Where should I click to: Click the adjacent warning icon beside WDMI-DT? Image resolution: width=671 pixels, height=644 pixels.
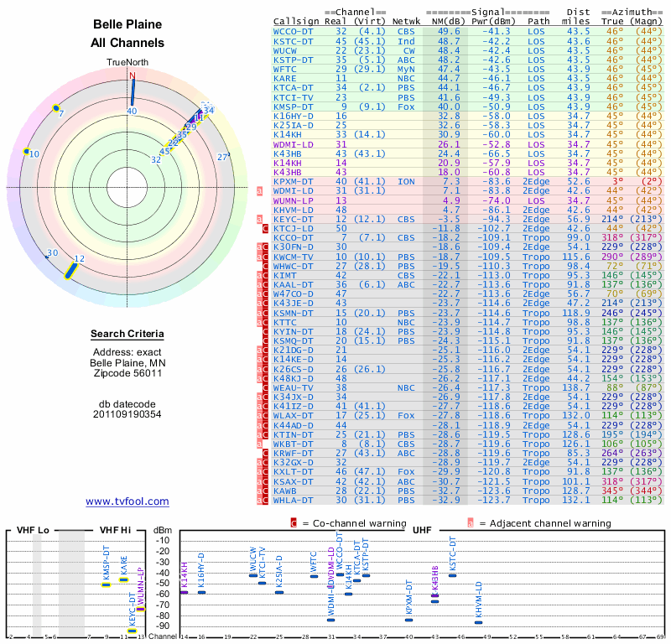(x=260, y=191)
